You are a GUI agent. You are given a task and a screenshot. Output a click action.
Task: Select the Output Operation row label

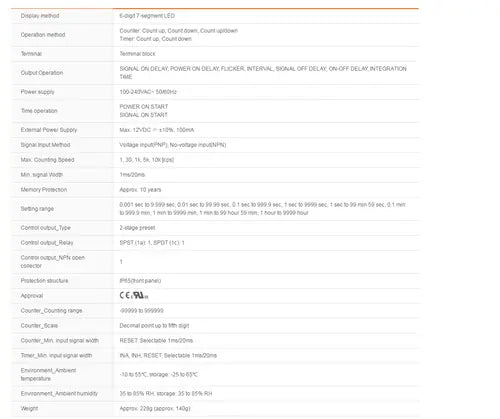(42, 73)
